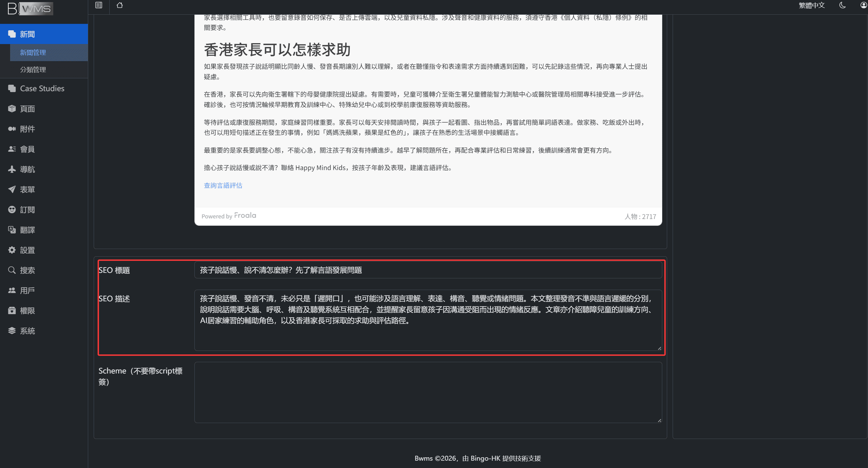Click the 訂閱 subscription icon
Viewport: 868px width, 468px height.
tap(12, 210)
